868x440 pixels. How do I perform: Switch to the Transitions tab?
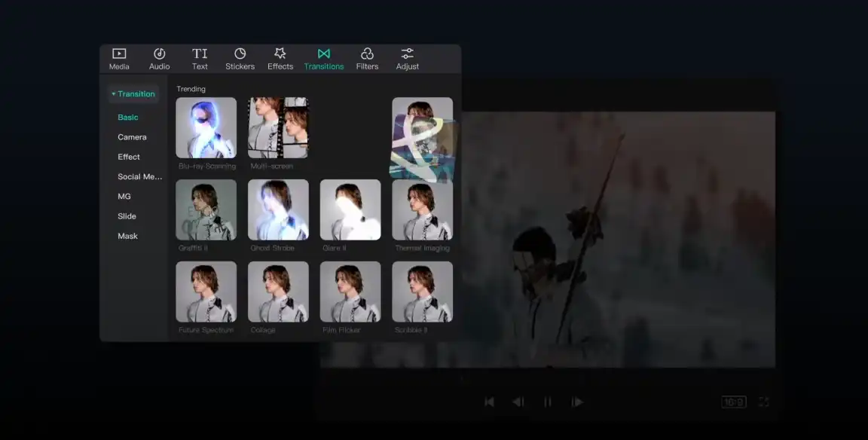[x=323, y=58]
